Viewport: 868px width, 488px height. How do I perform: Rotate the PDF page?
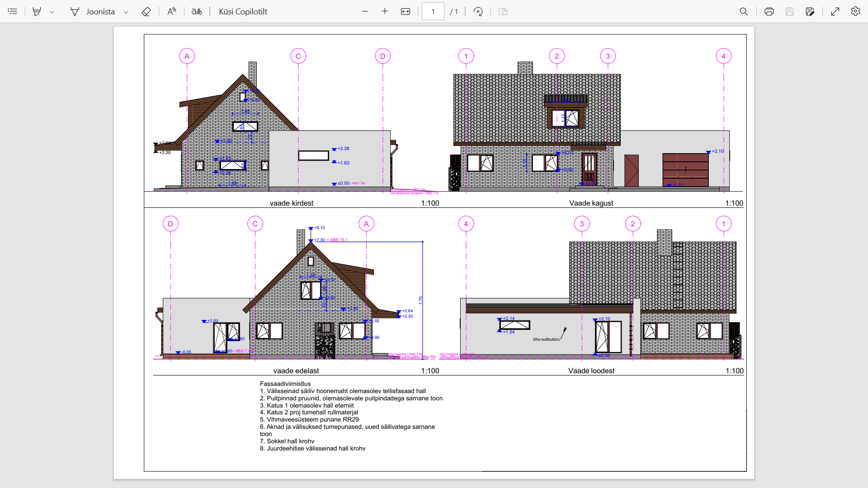pyautogui.click(x=478, y=11)
